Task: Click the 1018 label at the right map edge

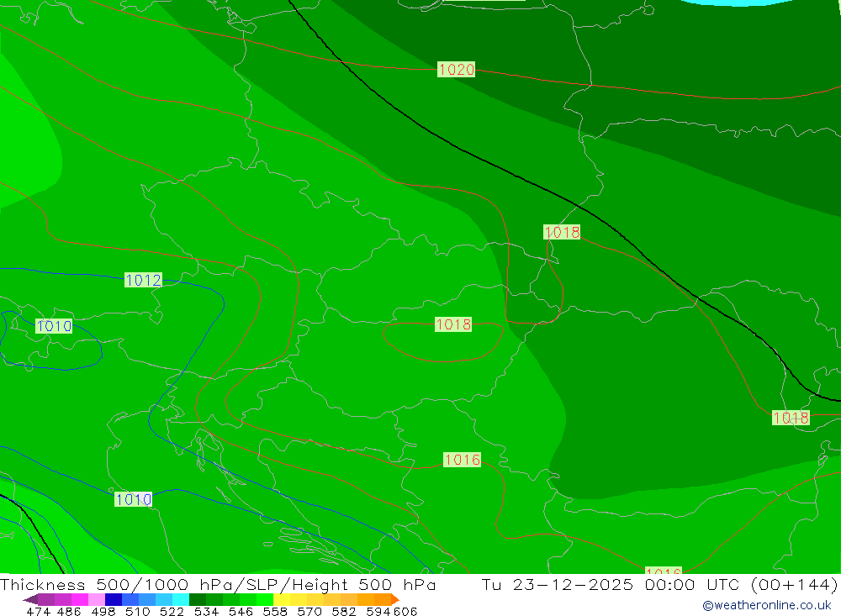Action: (791, 418)
